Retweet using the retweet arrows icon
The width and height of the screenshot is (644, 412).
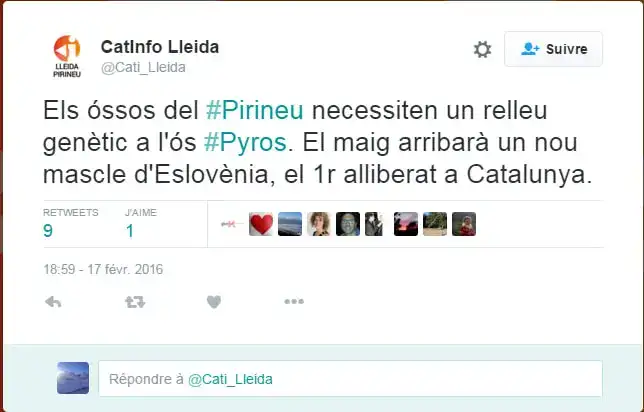135,302
